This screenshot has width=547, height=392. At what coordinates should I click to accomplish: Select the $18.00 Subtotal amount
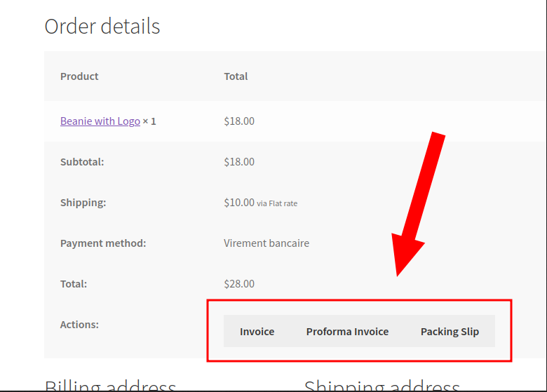click(239, 162)
